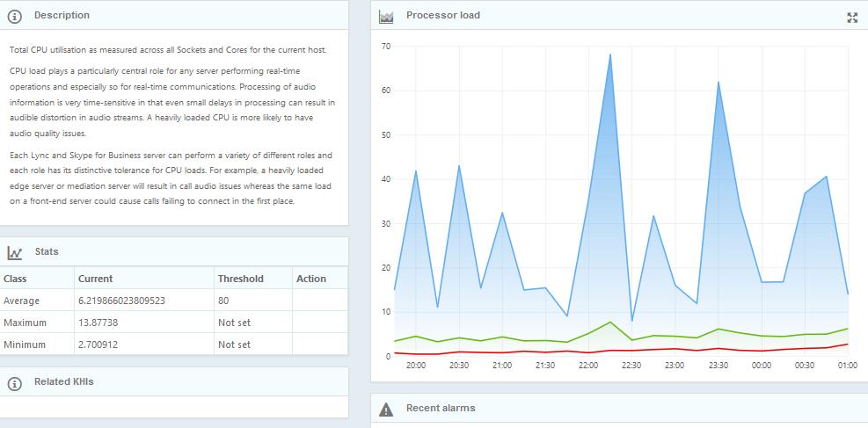Select the Average row threshold value 80
868x428 pixels.
click(223, 301)
